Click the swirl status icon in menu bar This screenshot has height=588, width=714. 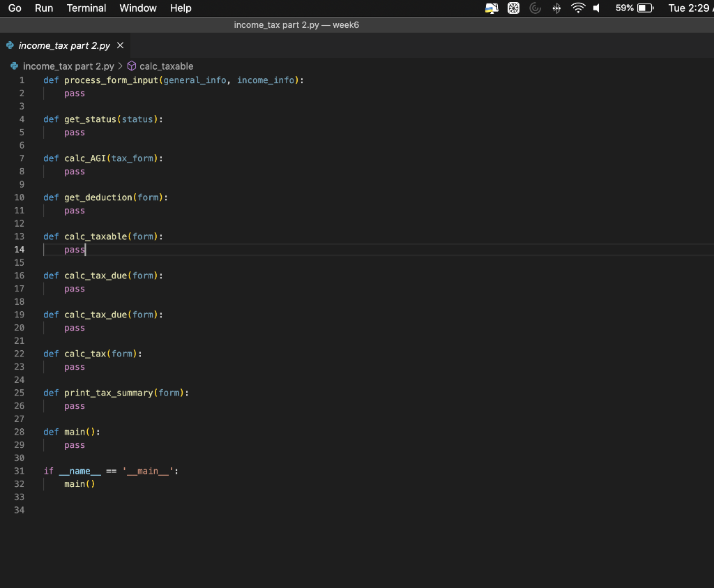[535, 8]
